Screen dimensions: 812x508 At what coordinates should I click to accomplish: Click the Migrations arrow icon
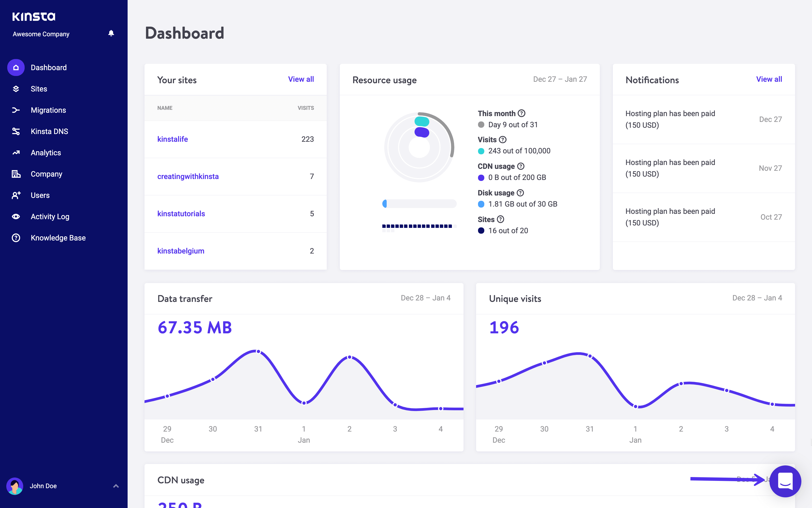pos(16,110)
